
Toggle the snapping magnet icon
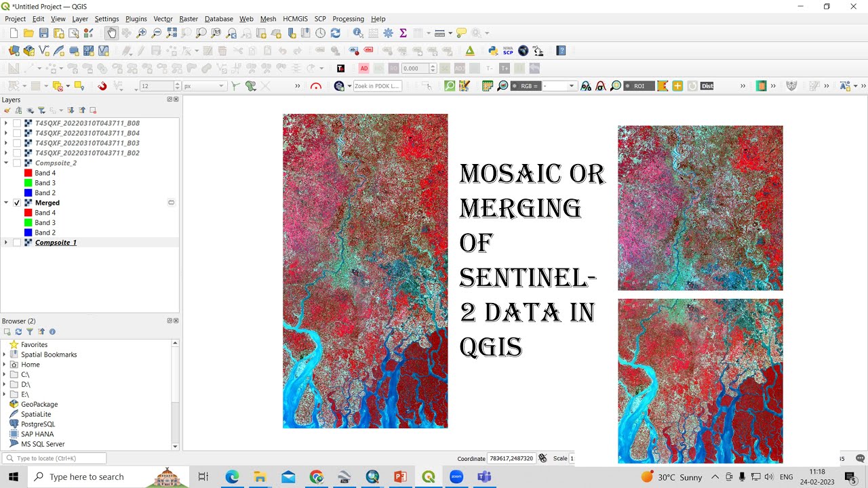coord(102,86)
